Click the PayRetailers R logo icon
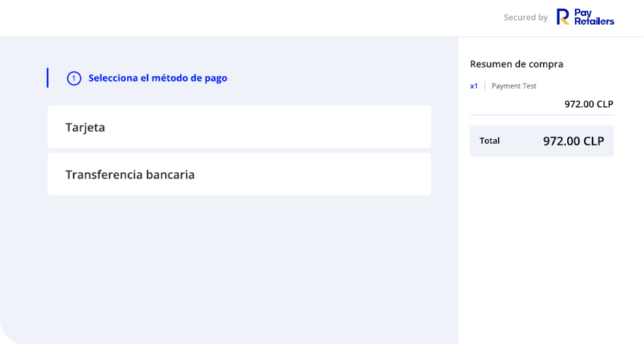Image resolution: width=644 pixels, height=345 pixels. click(x=563, y=17)
